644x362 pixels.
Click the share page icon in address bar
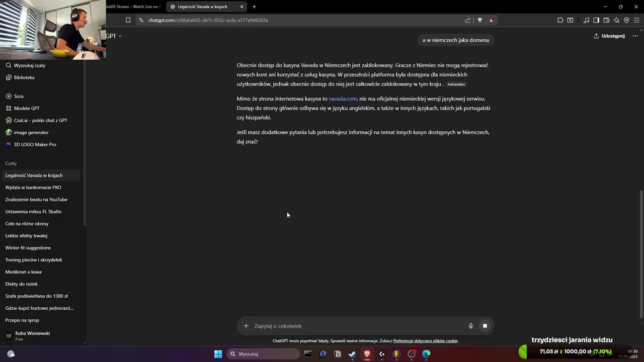[x=468, y=20]
